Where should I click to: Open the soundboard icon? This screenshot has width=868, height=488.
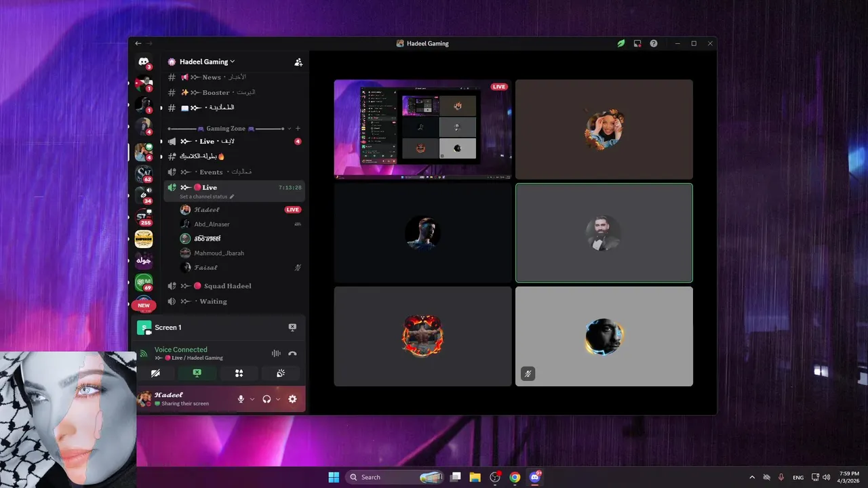281,373
